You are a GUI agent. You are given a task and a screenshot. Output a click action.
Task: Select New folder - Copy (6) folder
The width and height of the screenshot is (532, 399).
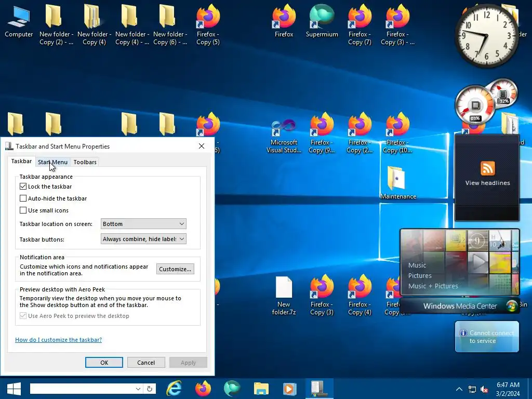tap(170, 25)
